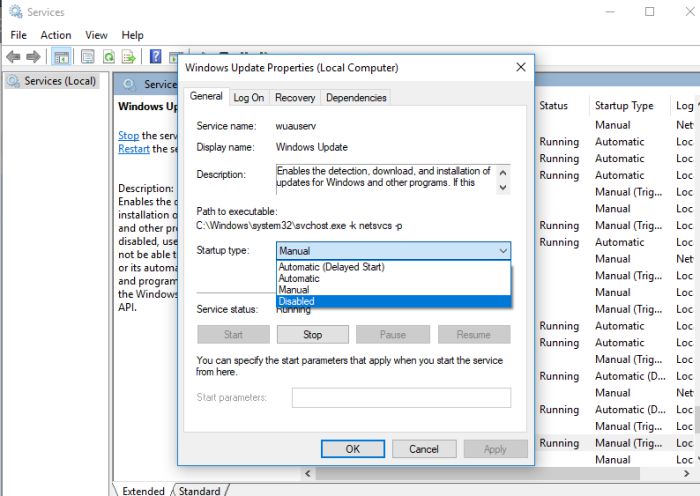Click the Stop the service link
Image resolution: width=700 pixels, height=496 pixels.
tap(129, 136)
